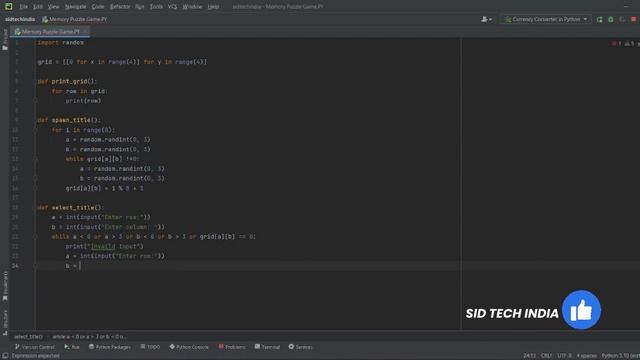This screenshot has height=360, width=640.
Task: Open the Code menu
Action: click(98, 7)
